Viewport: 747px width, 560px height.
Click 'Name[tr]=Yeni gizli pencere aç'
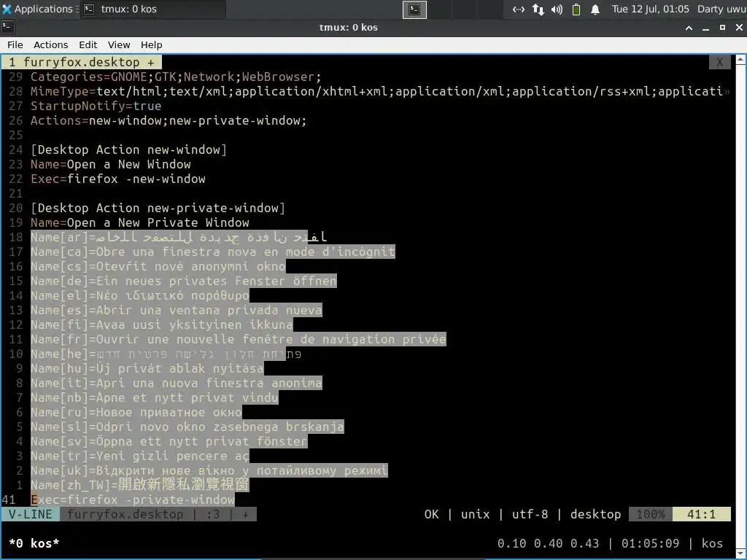139,456
